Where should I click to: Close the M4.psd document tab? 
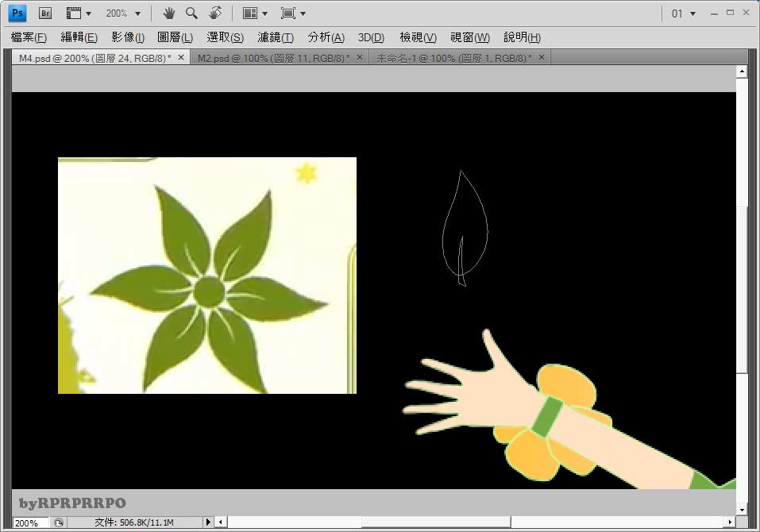(181, 57)
